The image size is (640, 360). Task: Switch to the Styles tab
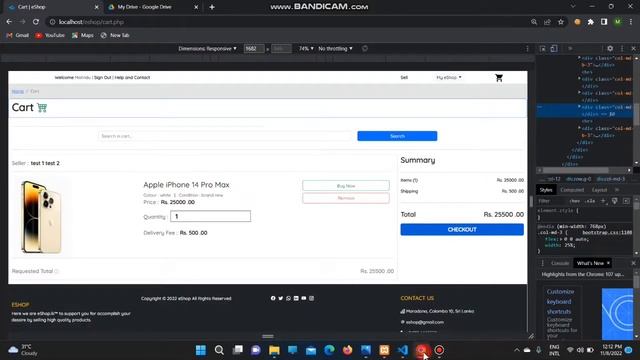[x=546, y=190]
